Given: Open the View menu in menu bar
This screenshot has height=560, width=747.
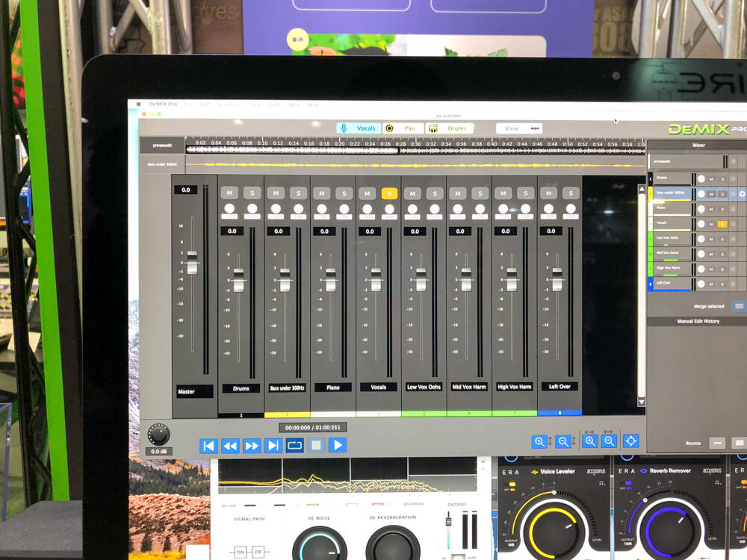Looking at the screenshot, I should 294,105.
